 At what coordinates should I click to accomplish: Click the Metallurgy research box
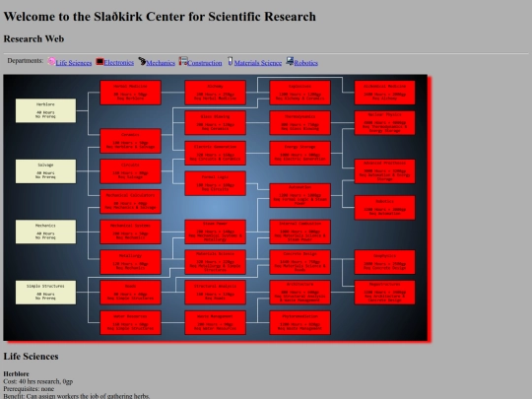pos(131,262)
